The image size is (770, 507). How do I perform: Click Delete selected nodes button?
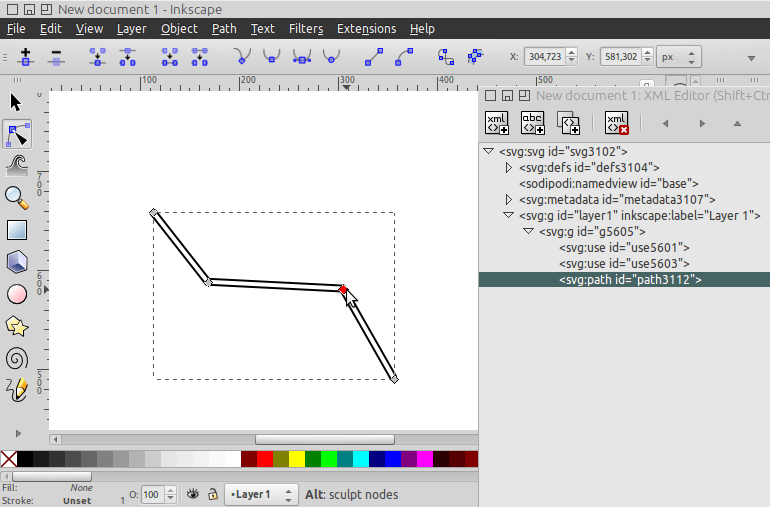click(x=56, y=56)
